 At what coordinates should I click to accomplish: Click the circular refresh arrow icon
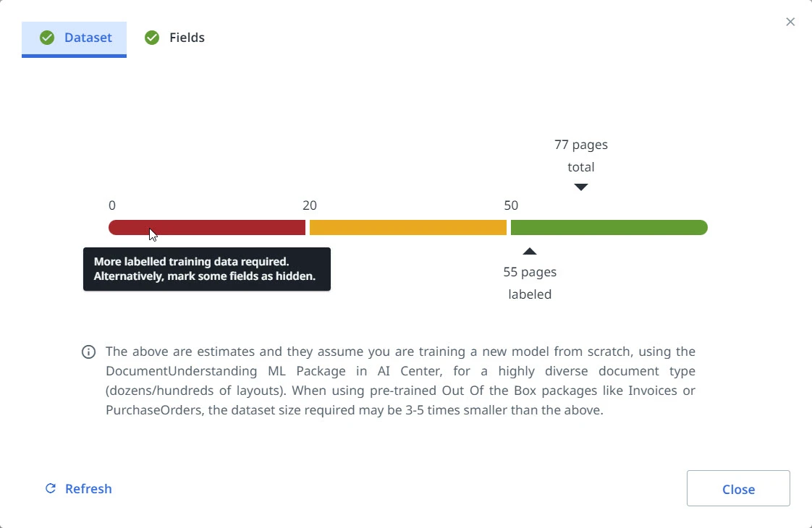[x=50, y=488]
